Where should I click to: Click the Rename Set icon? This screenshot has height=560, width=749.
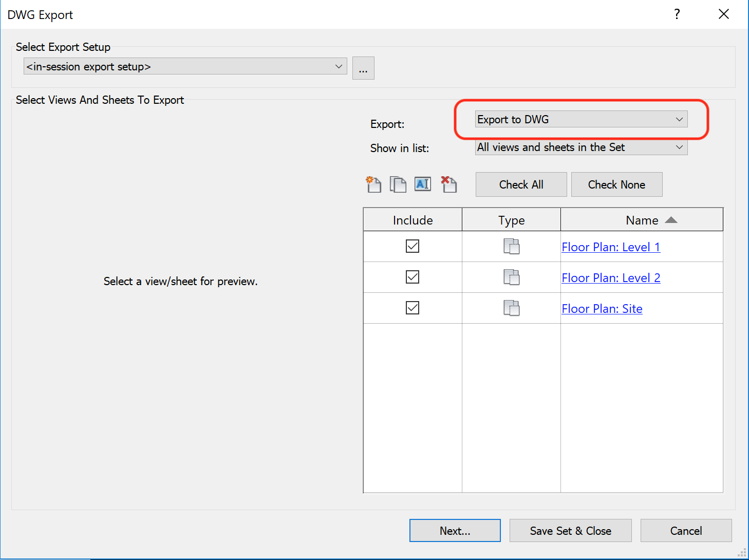422,184
